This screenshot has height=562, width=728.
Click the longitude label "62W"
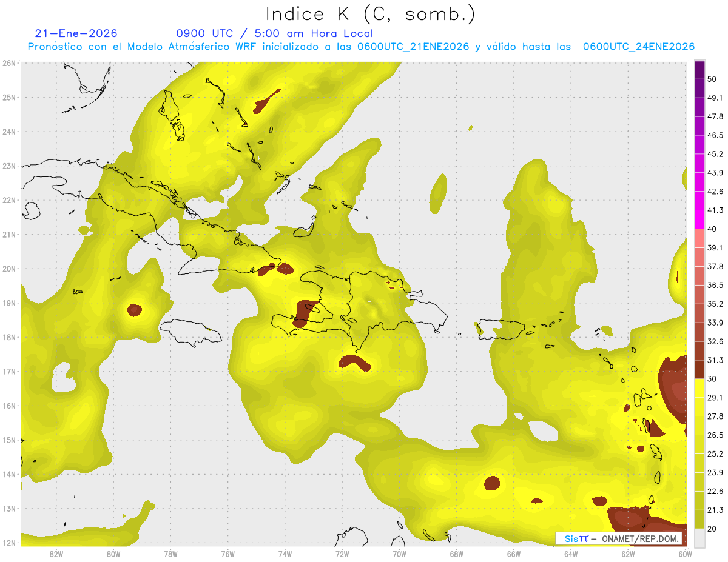pos(628,554)
